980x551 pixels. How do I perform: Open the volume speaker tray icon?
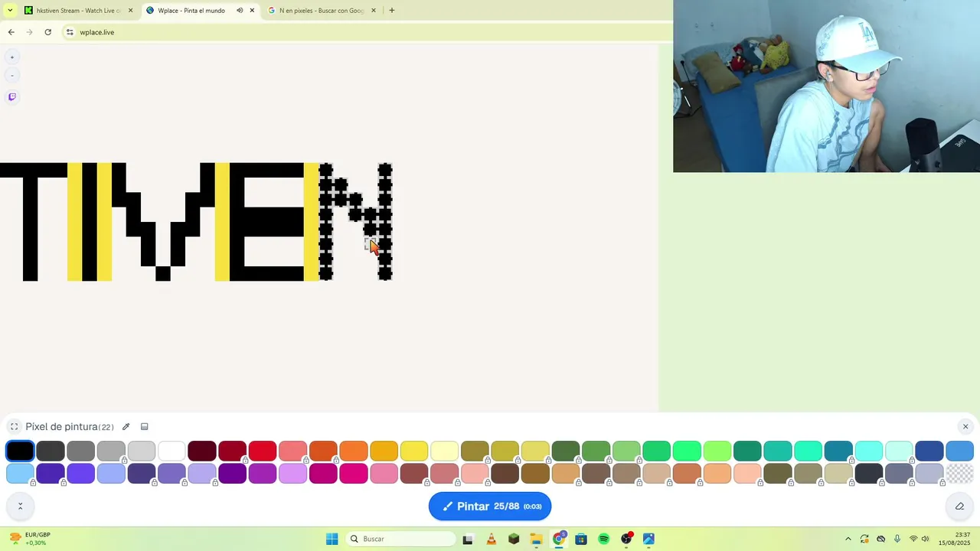[x=926, y=539]
